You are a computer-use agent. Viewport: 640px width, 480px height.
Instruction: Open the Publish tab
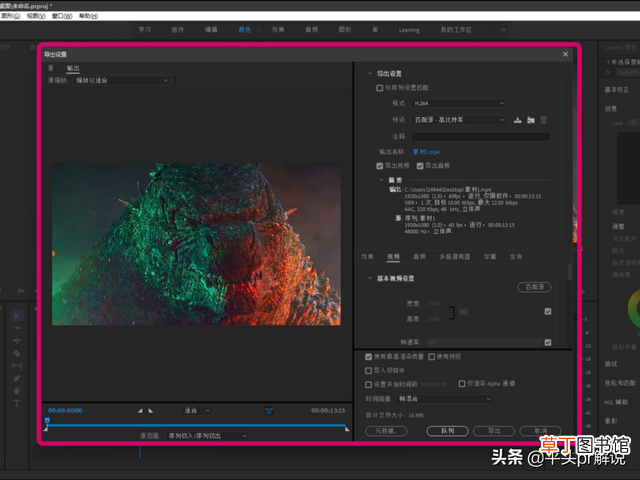coord(516,257)
